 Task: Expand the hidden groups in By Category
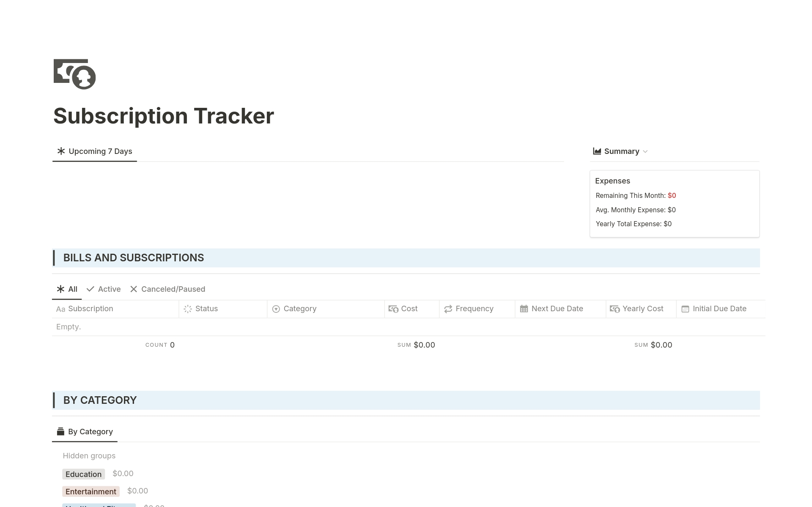pyautogui.click(x=89, y=455)
